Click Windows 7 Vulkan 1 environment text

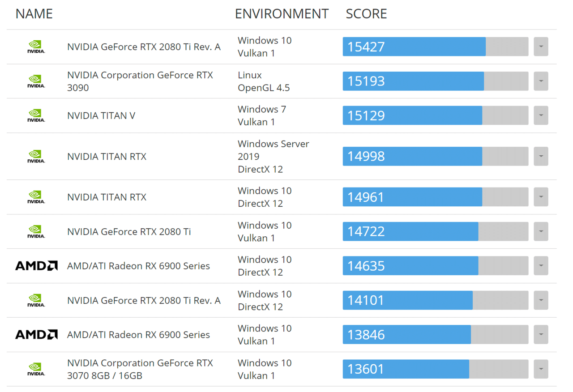coord(262,116)
